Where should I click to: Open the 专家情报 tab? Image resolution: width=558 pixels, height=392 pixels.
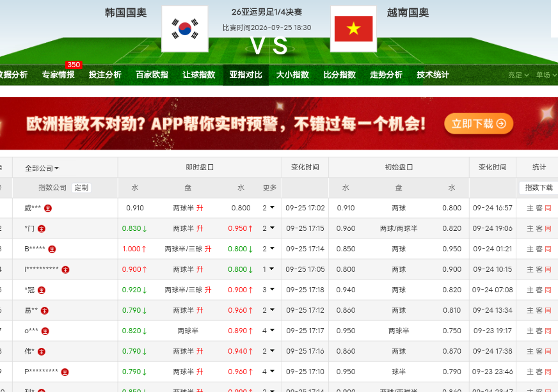pos(58,75)
